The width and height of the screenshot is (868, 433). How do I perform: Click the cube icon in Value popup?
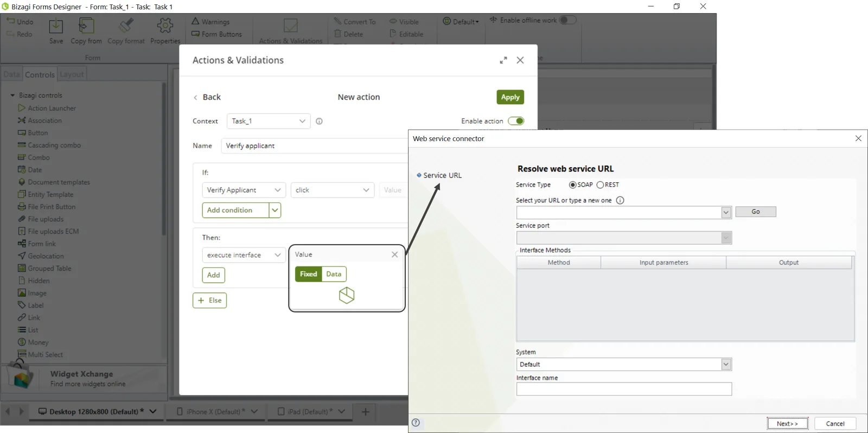click(347, 295)
